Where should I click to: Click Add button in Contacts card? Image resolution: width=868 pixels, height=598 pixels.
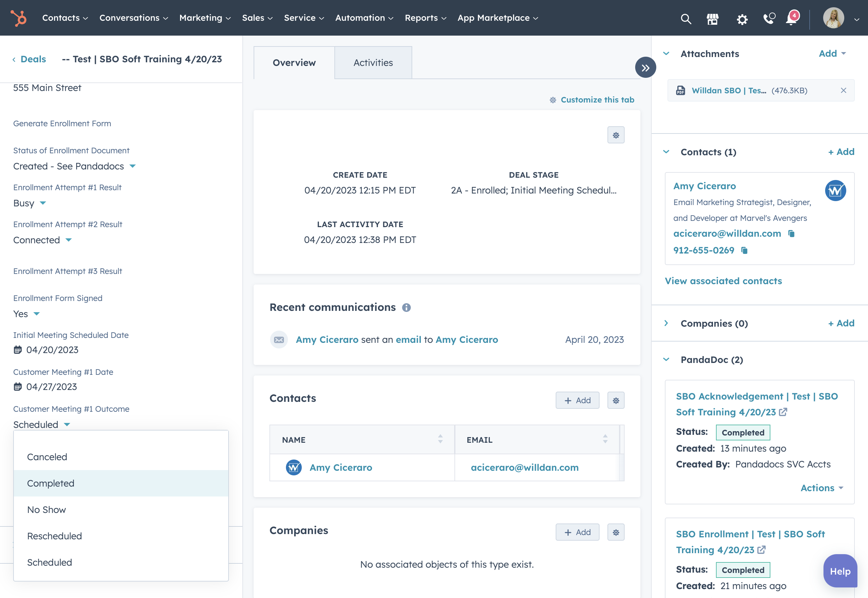tap(577, 401)
